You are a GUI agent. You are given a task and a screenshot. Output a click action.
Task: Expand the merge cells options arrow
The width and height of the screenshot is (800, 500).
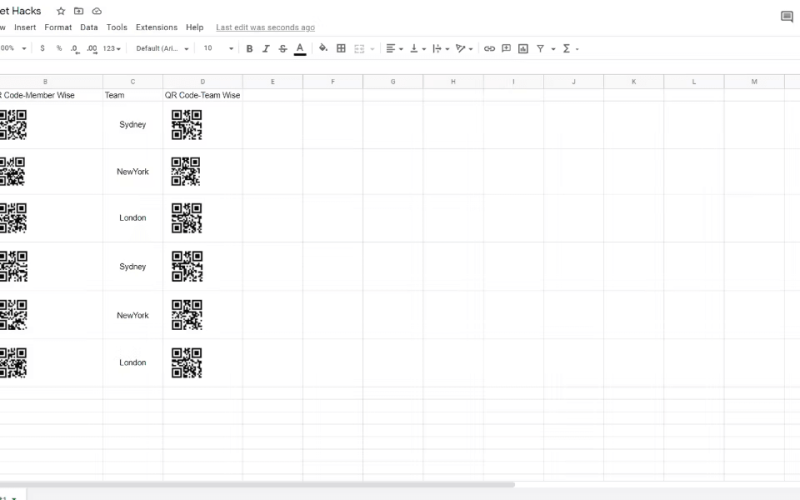pos(372,49)
